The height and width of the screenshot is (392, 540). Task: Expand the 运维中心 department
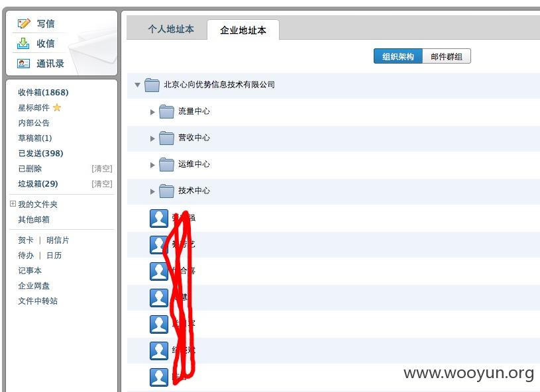coord(152,165)
